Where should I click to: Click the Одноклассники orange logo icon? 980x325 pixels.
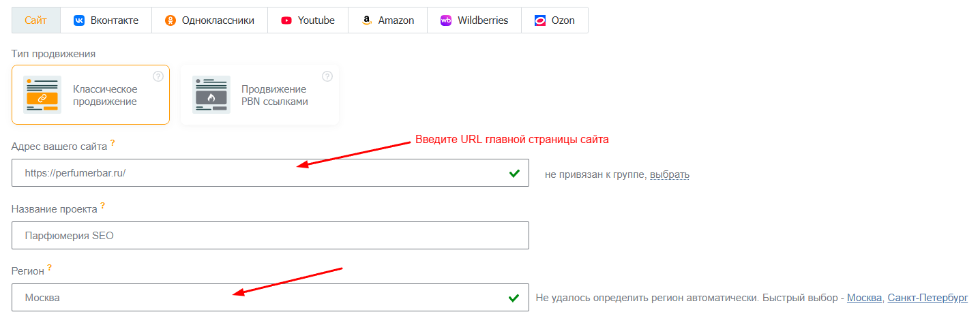pyautogui.click(x=170, y=20)
